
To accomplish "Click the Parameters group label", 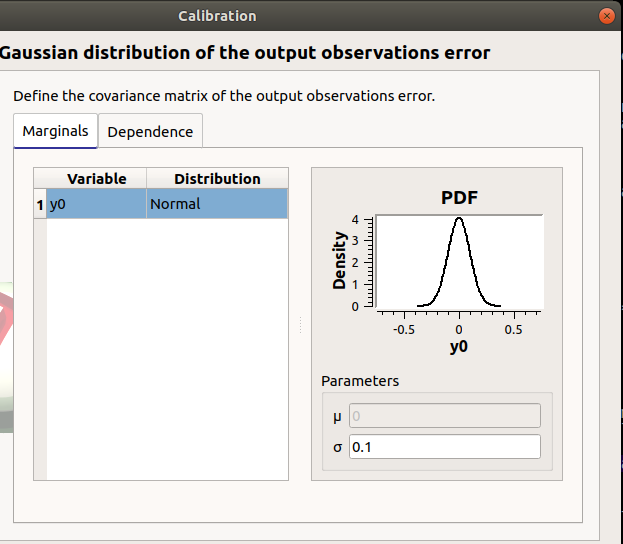I will (359, 381).
